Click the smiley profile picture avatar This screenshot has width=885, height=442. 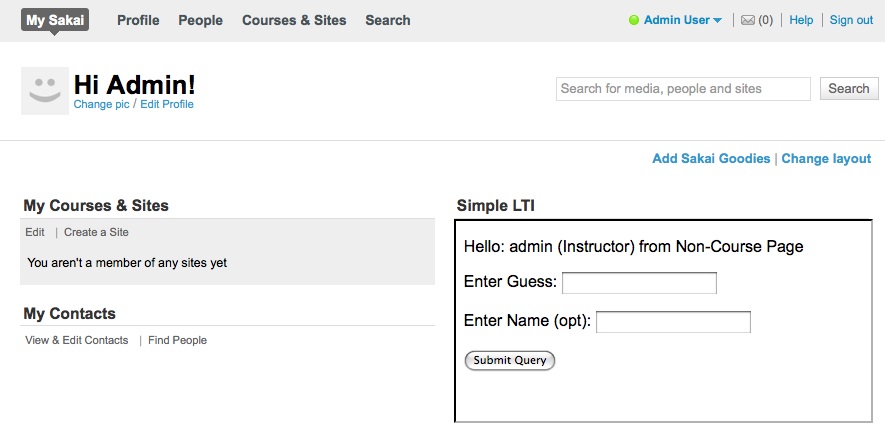(45, 91)
